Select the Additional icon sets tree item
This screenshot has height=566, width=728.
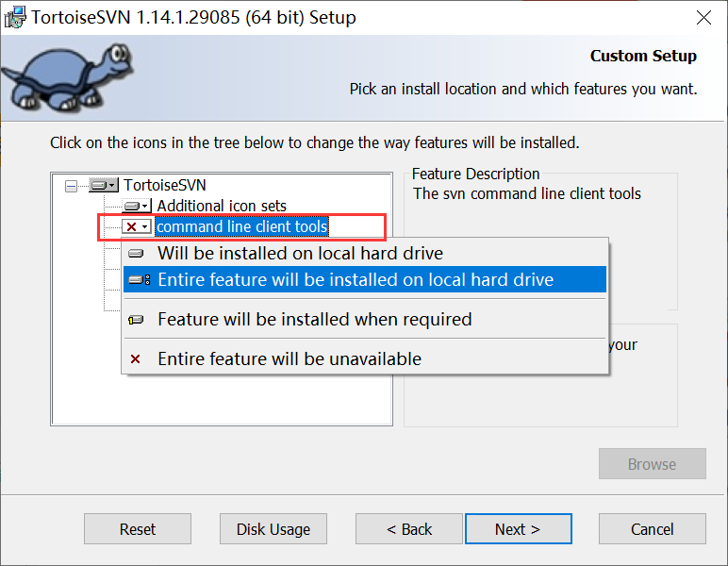click(x=222, y=206)
